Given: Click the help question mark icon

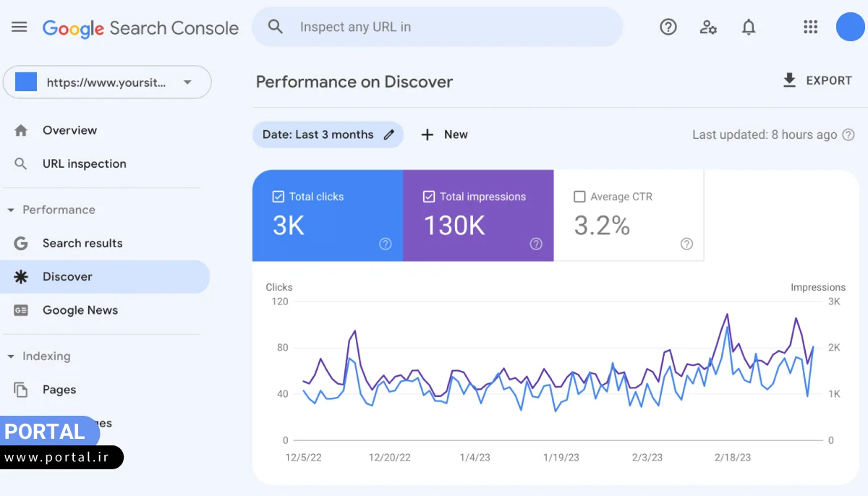Looking at the screenshot, I should pos(668,27).
